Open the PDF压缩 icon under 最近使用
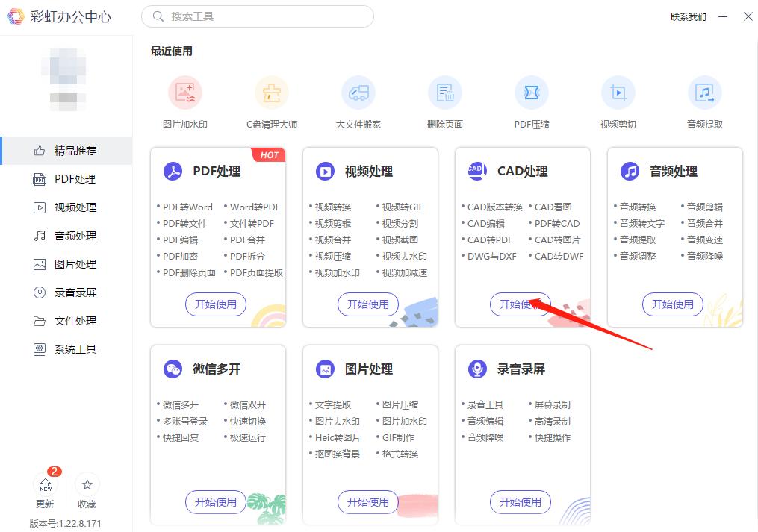 (532, 91)
